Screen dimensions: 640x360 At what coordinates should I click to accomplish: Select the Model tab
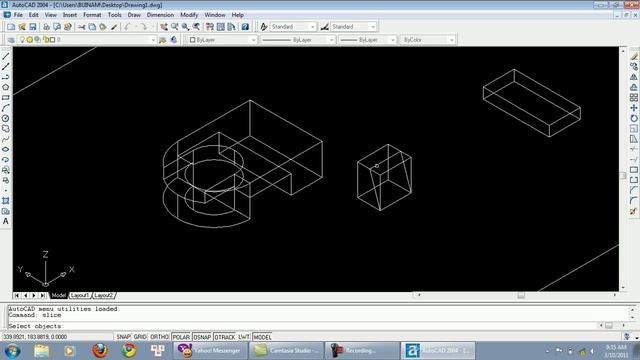(58, 295)
